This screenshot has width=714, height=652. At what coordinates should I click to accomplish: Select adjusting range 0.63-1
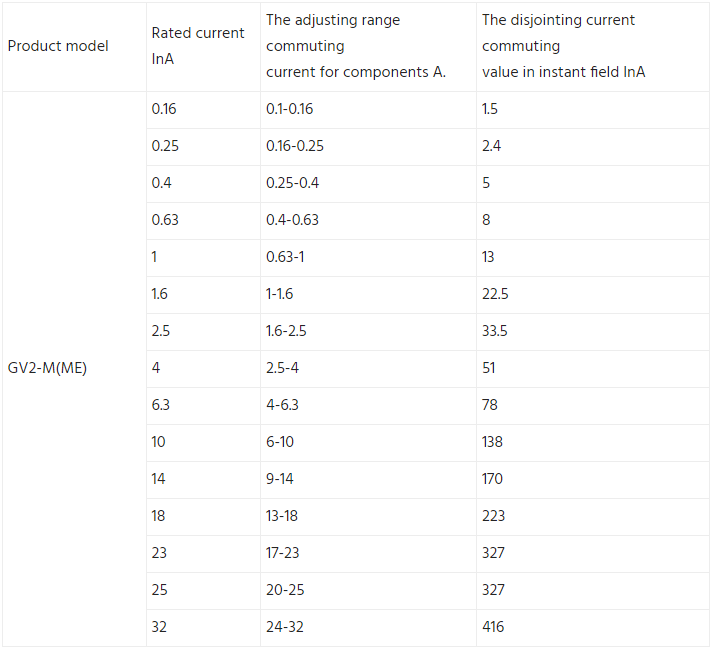pos(368,258)
